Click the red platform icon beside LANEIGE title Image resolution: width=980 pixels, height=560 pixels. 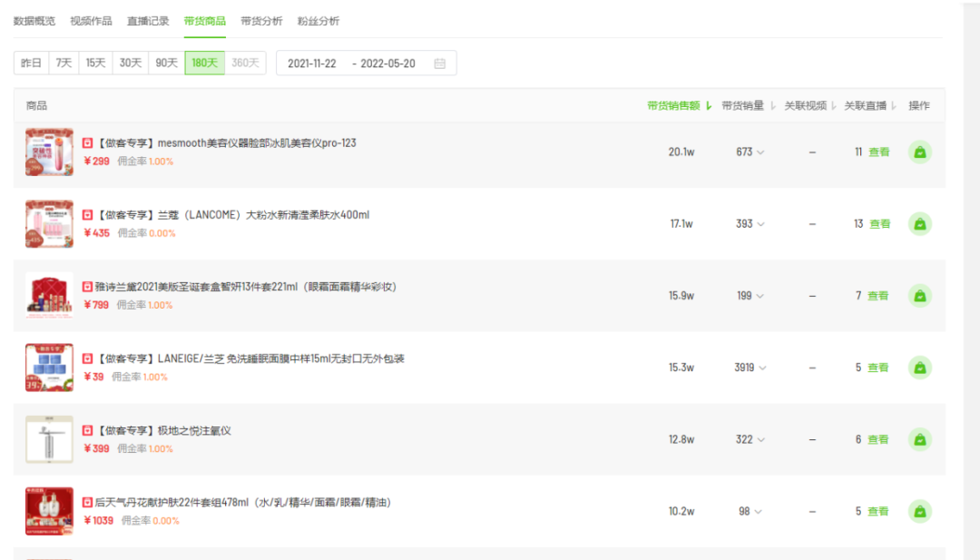point(87,359)
